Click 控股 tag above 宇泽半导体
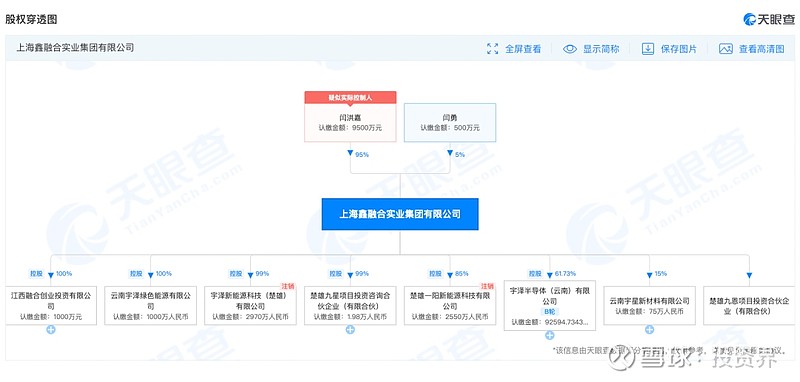 click(535, 273)
